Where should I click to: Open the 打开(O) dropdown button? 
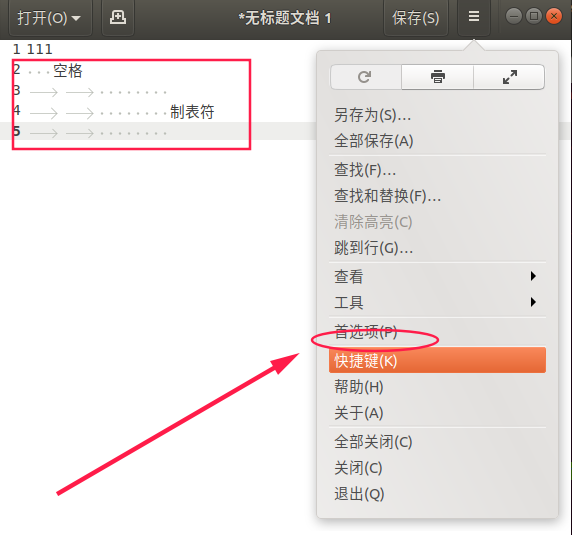tap(50, 17)
